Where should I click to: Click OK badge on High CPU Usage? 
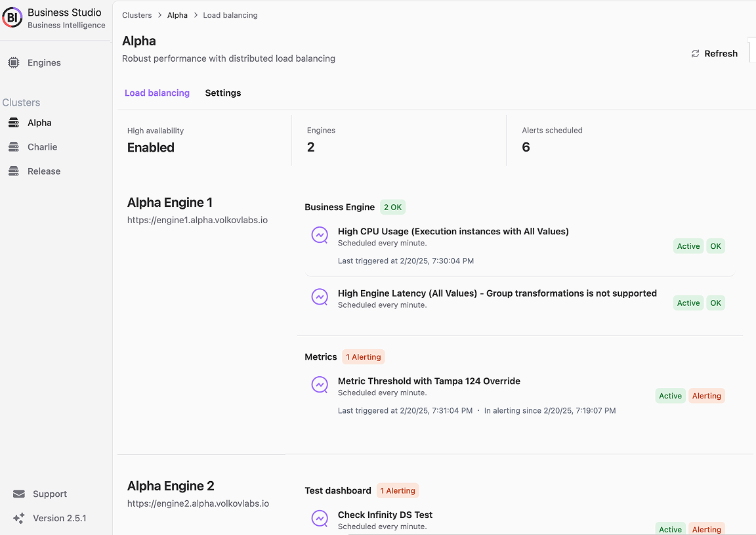(716, 246)
